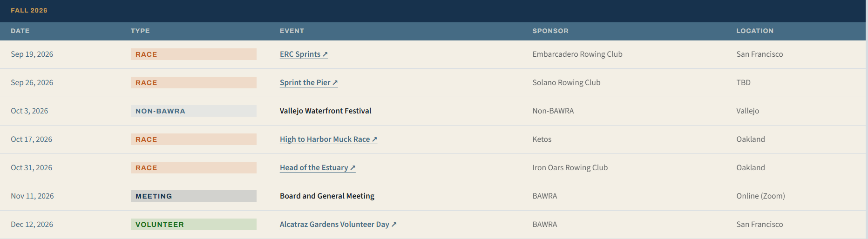Screen dimensions: 868x239
Task: Click external arrow icon beside Sprint the Pier
Action: (335, 83)
